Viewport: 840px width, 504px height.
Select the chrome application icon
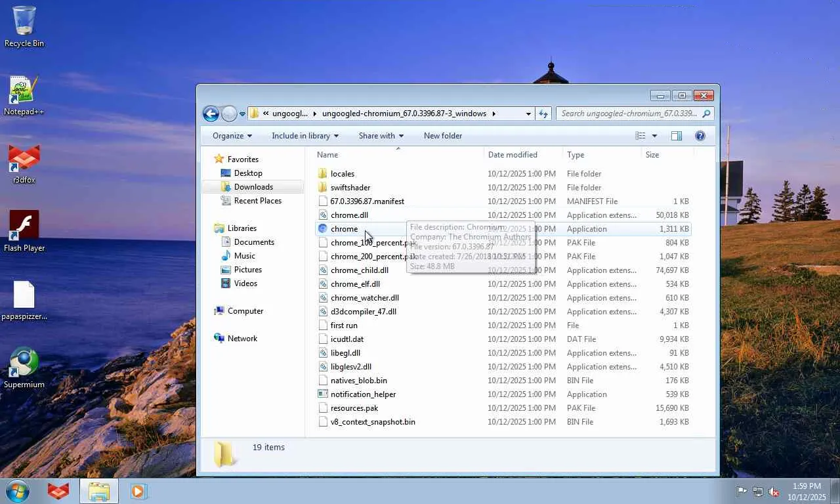pos(322,229)
